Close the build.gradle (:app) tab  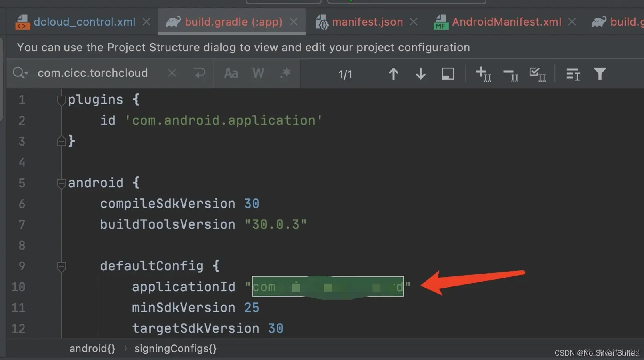[294, 22]
